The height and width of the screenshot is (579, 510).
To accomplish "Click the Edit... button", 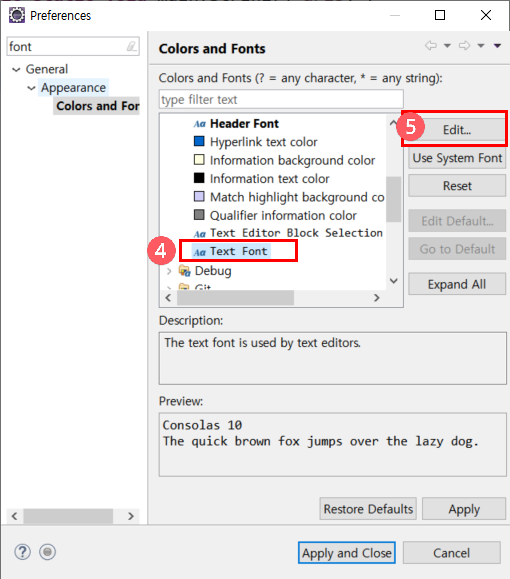I will point(457,130).
